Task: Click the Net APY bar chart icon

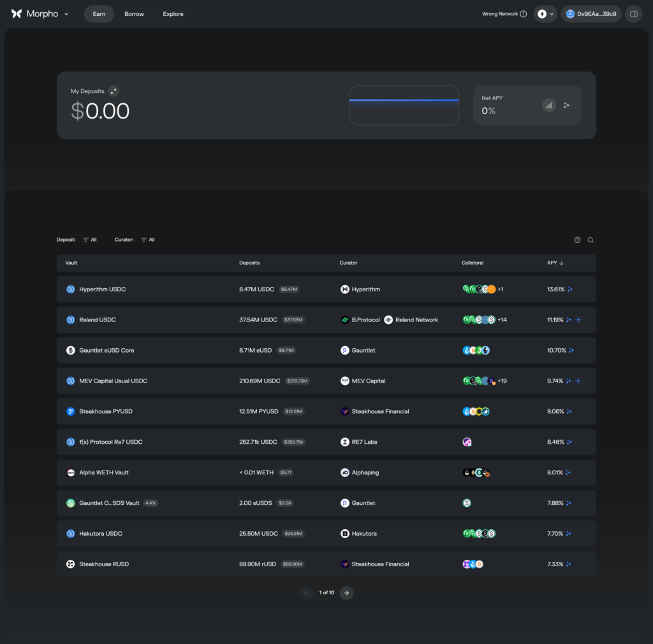Action: [x=549, y=105]
